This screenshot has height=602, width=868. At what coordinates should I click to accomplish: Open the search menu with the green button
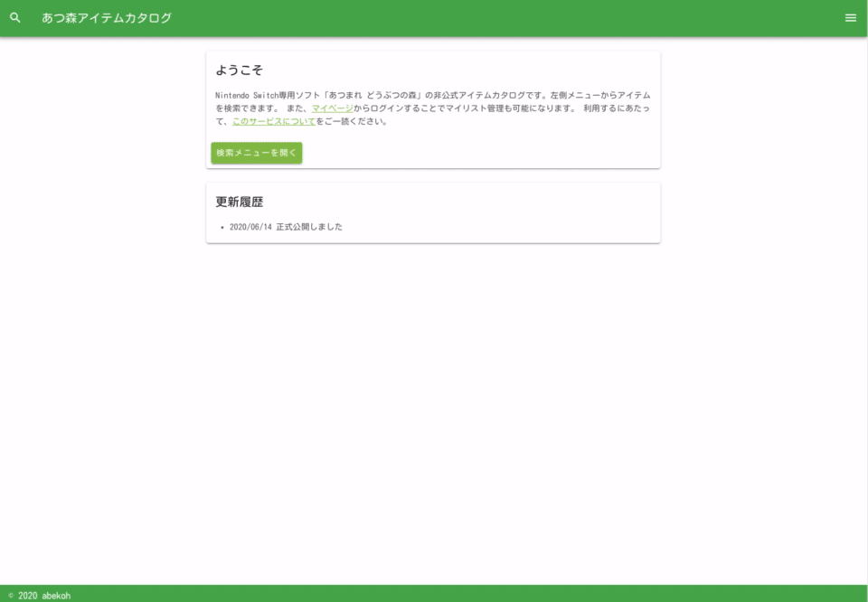click(x=257, y=154)
